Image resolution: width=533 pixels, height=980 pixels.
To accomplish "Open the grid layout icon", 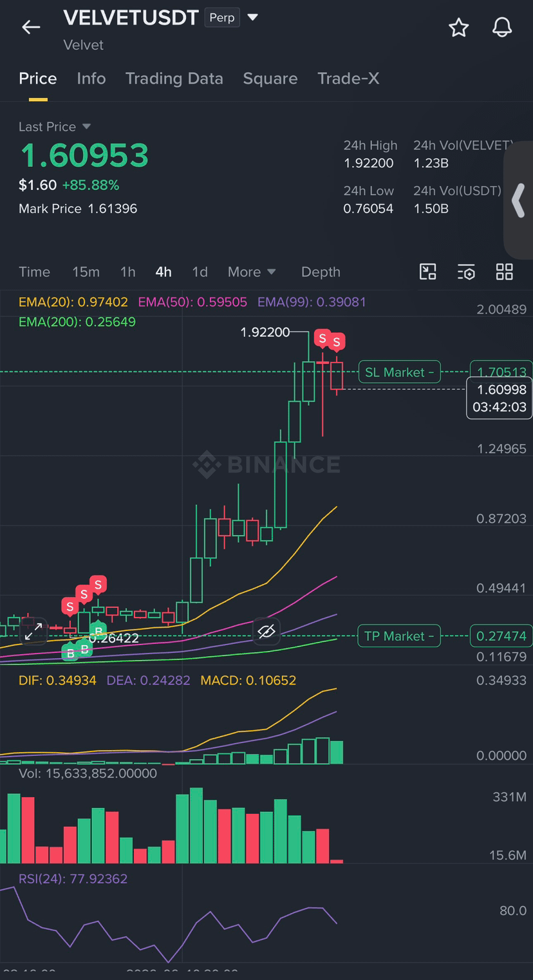I will tap(505, 272).
